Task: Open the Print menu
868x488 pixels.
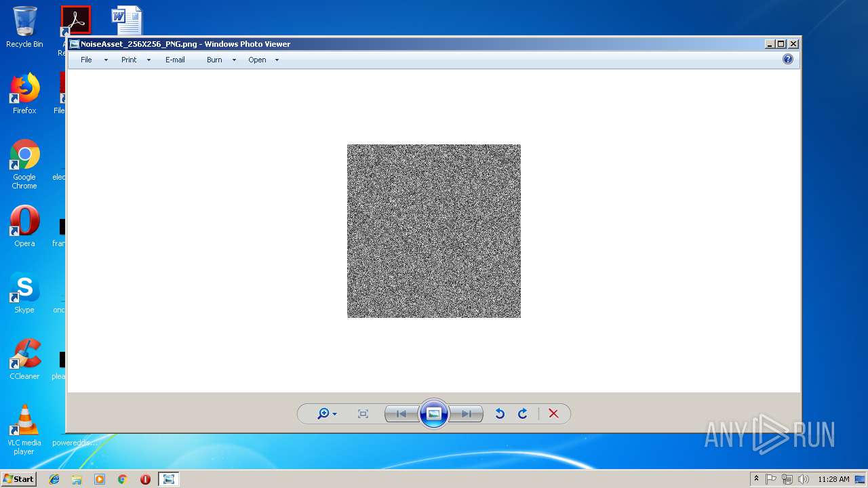Action: tap(129, 60)
